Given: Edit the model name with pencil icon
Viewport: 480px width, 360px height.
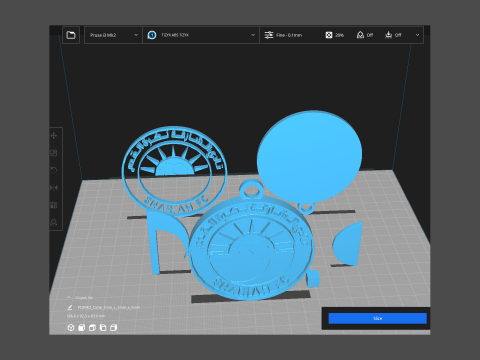Looking at the screenshot, I should [70, 307].
